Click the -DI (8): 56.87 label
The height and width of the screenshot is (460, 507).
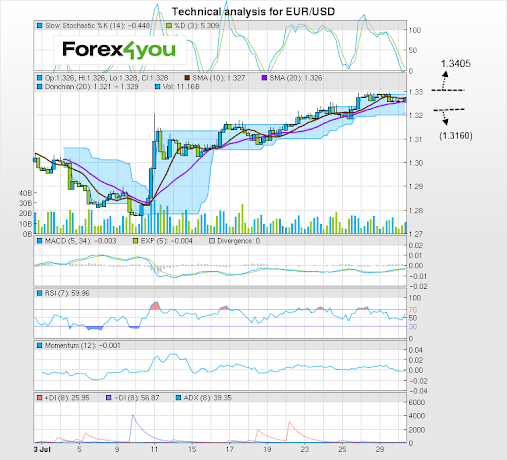[137, 398]
